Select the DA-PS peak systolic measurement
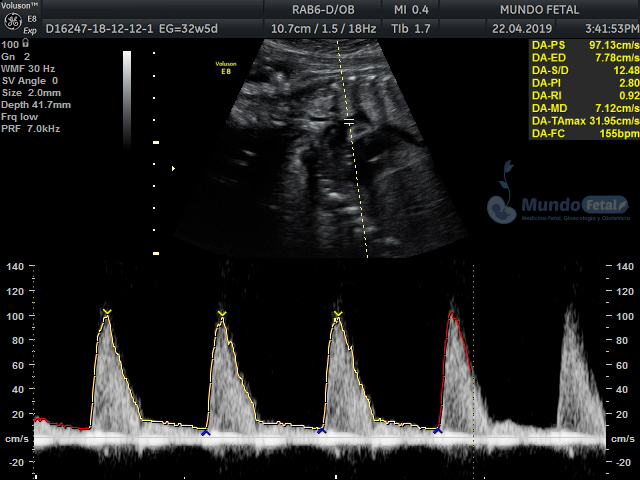 pos(583,46)
